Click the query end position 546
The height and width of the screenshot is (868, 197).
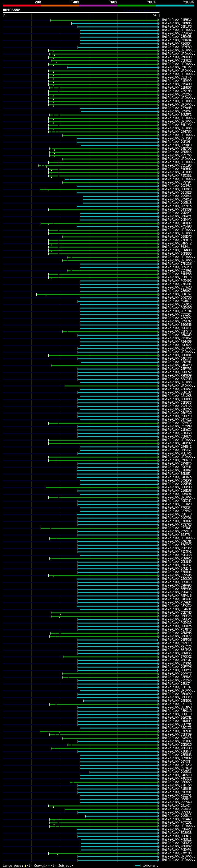pos(155,15)
